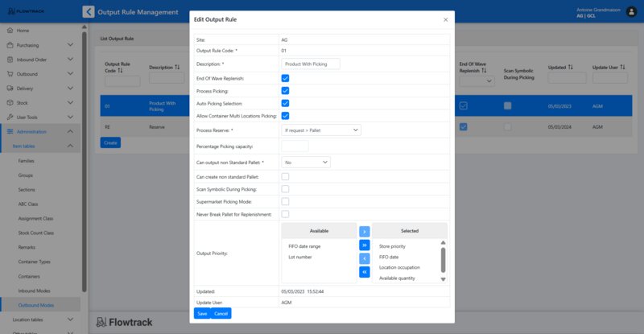Expand the Purchasing menu chevron
The width and height of the screenshot is (644, 334).
(x=71, y=45)
